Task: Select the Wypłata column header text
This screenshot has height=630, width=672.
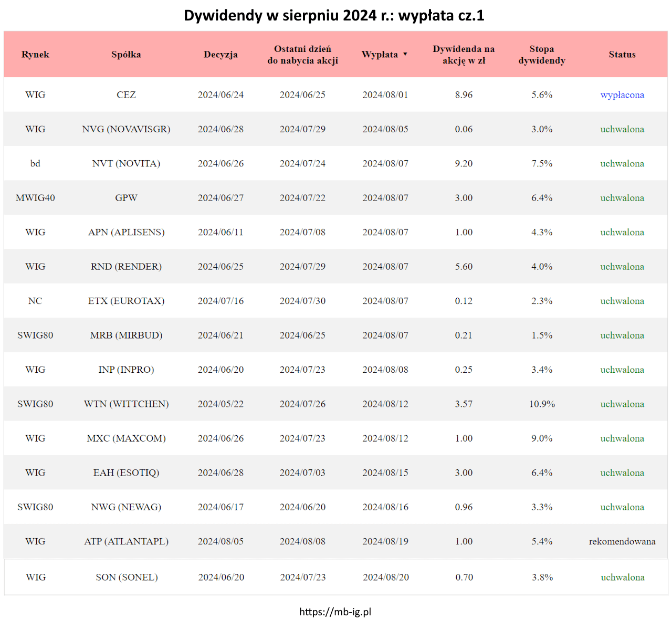Action: [x=380, y=55]
